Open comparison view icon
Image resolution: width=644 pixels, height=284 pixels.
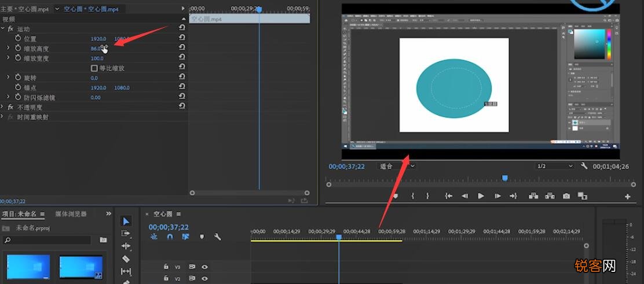pyautogui.click(x=583, y=196)
